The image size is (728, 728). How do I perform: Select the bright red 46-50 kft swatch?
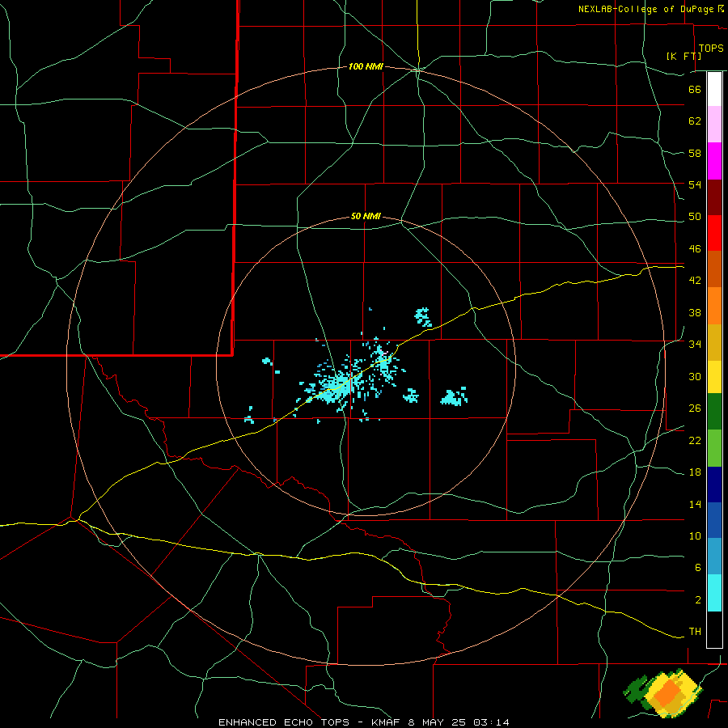[714, 233]
